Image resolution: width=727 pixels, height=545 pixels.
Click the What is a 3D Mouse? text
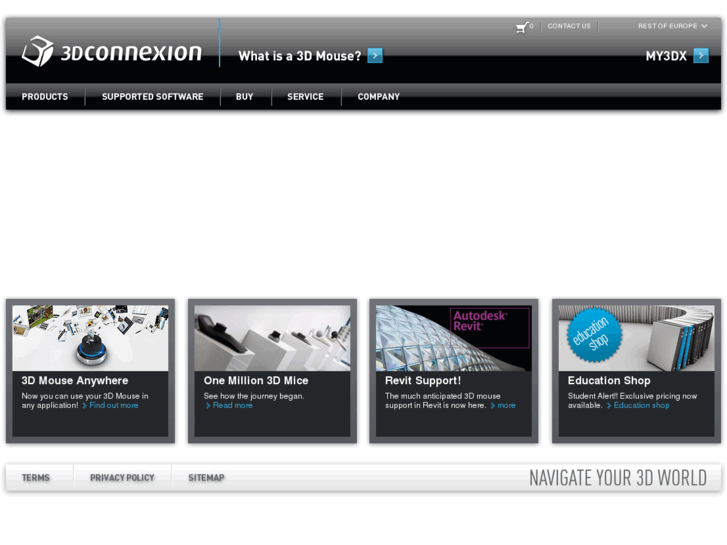click(300, 56)
